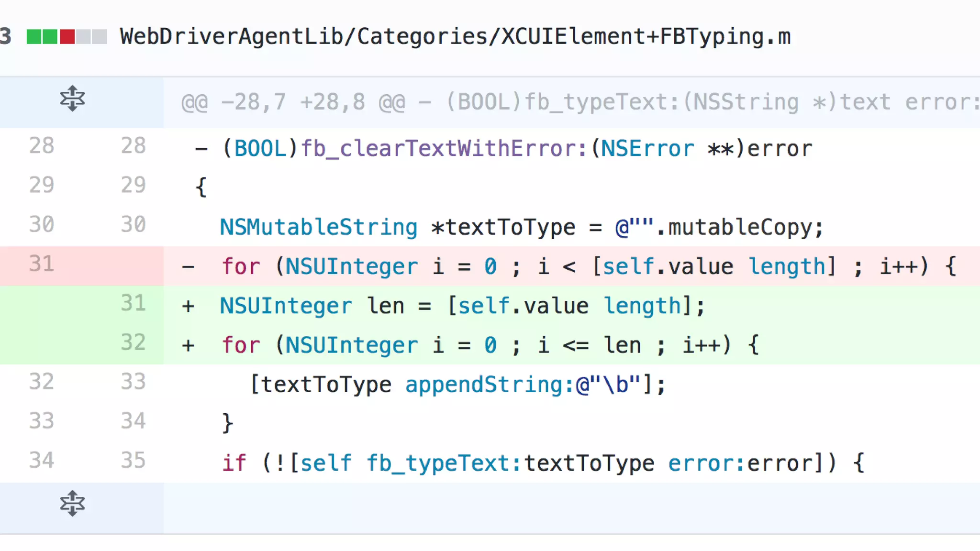Click the added for-loop line with i <= len

point(490,345)
